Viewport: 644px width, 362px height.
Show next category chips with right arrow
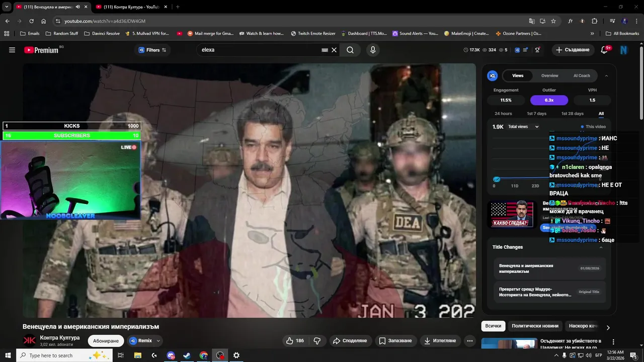(x=608, y=328)
